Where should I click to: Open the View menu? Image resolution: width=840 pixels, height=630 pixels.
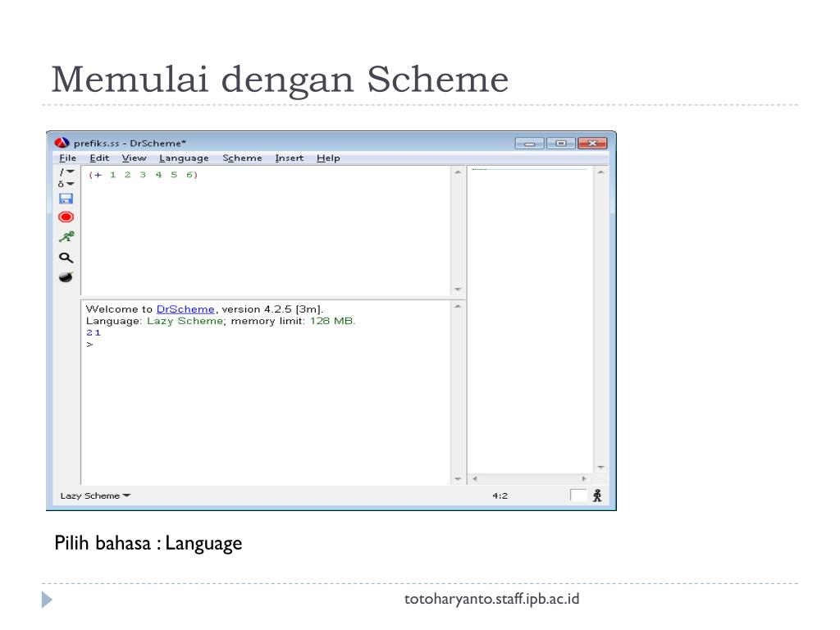(134, 158)
